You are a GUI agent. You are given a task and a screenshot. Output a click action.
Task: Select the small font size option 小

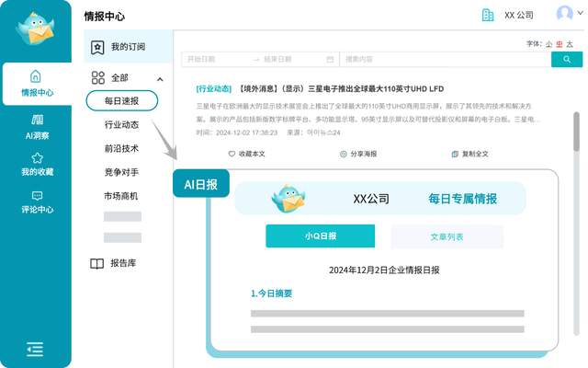548,43
